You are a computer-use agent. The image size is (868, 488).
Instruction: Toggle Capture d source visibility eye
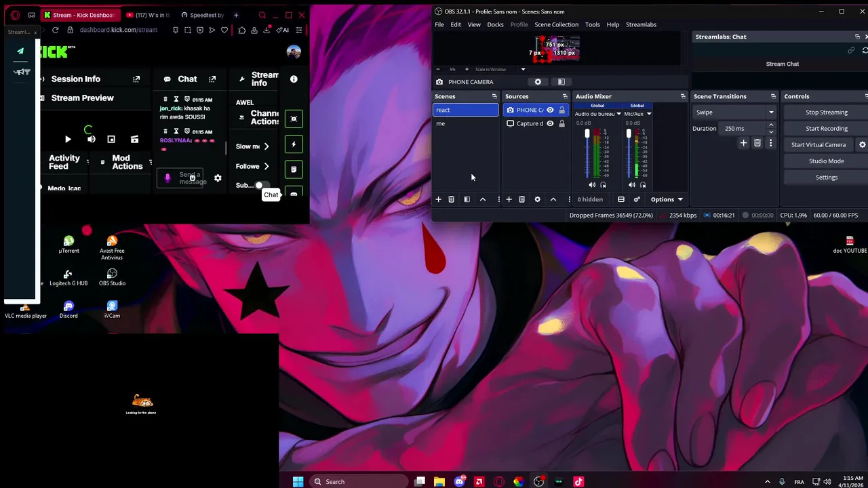550,123
